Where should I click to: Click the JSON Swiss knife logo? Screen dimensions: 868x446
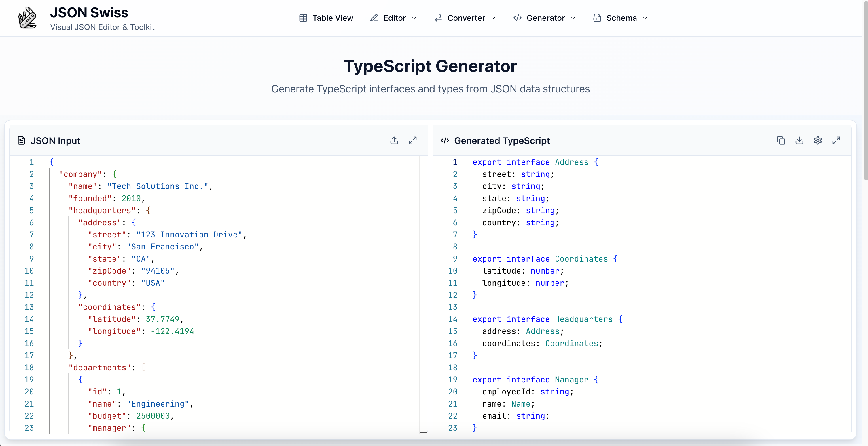tap(27, 18)
